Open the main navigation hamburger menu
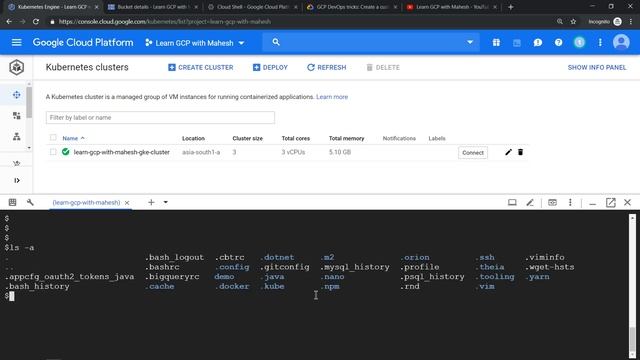640x360 pixels. (16, 42)
